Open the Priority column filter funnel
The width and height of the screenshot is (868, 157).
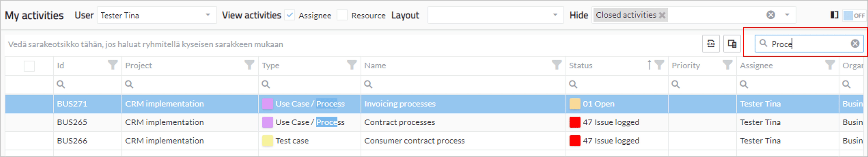click(x=728, y=65)
